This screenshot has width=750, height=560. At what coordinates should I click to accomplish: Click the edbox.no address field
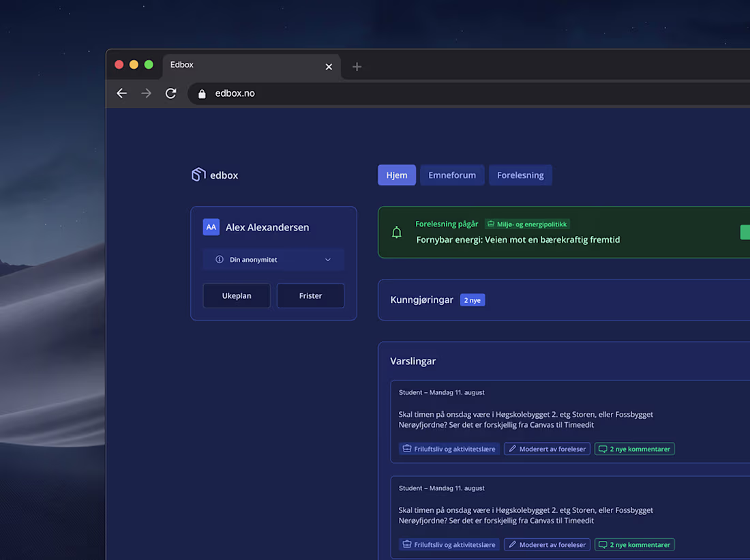(469, 93)
